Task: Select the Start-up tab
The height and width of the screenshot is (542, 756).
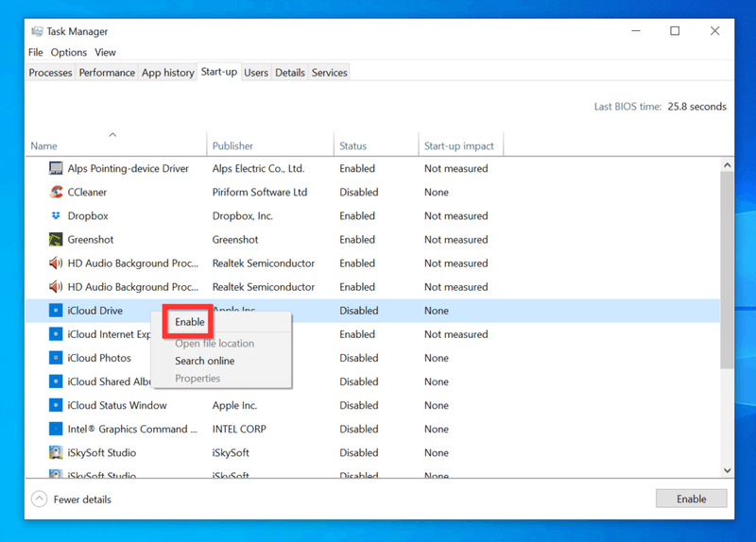Action: tap(219, 72)
